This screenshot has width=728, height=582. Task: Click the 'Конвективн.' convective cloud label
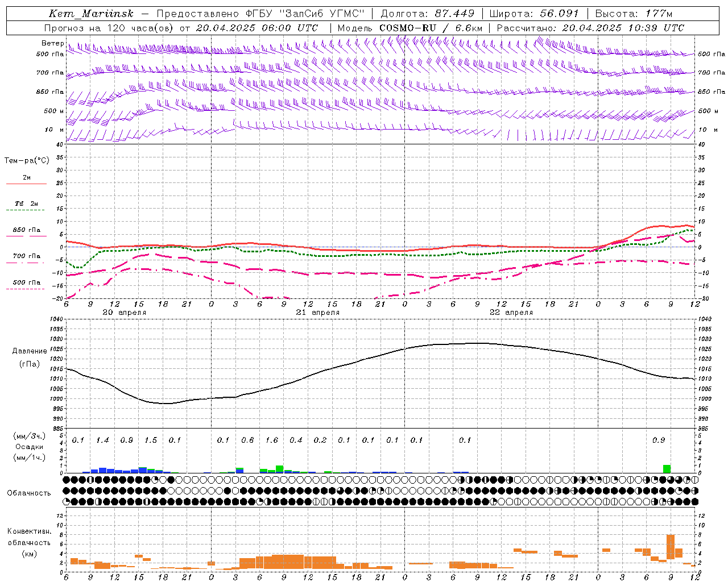(29, 531)
